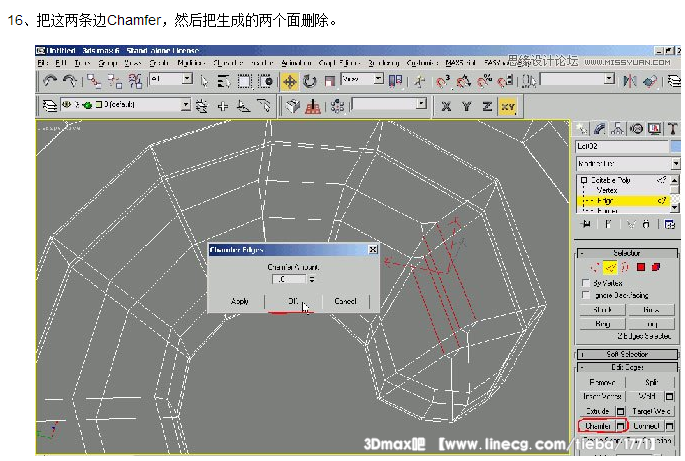
Task: Open the Edit menu
Action: 60,63
